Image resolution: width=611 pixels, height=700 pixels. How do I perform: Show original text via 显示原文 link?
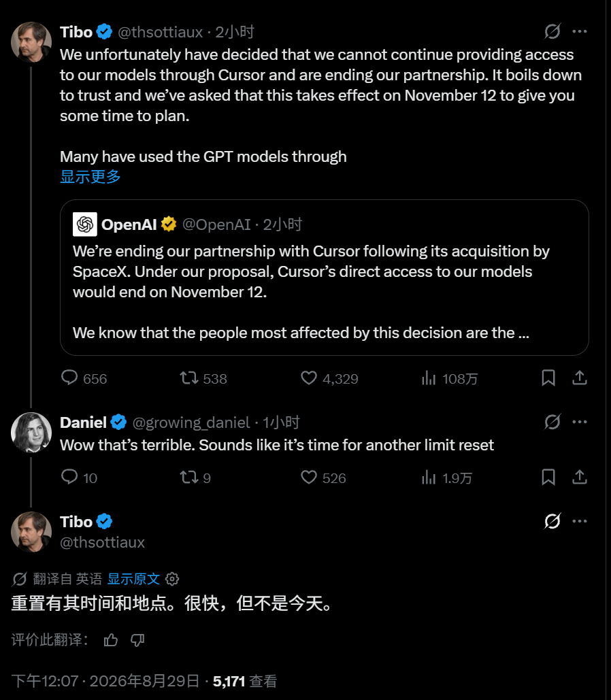pyautogui.click(x=133, y=579)
